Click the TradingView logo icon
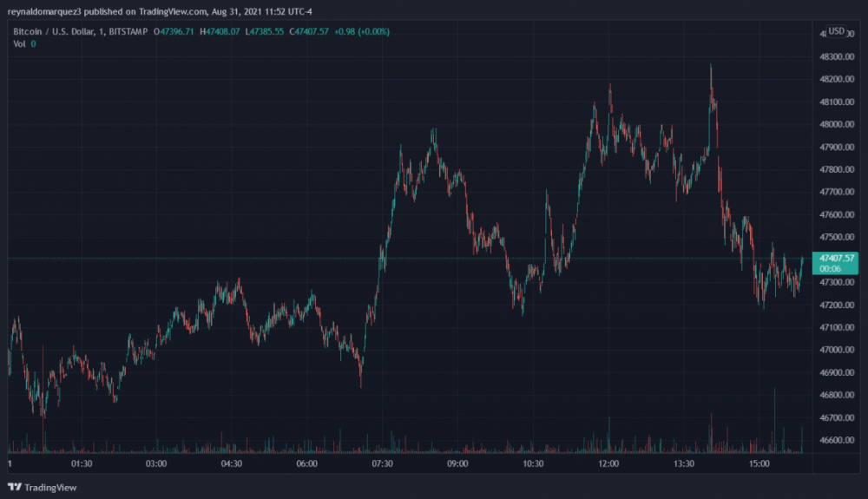Image resolution: width=868 pixels, height=499 pixels. click(14, 487)
